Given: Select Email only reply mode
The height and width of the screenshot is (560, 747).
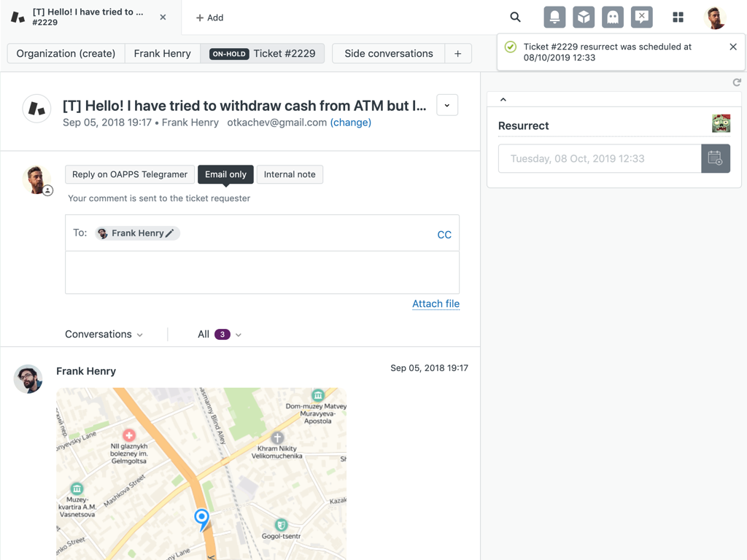Looking at the screenshot, I should [x=225, y=174].
